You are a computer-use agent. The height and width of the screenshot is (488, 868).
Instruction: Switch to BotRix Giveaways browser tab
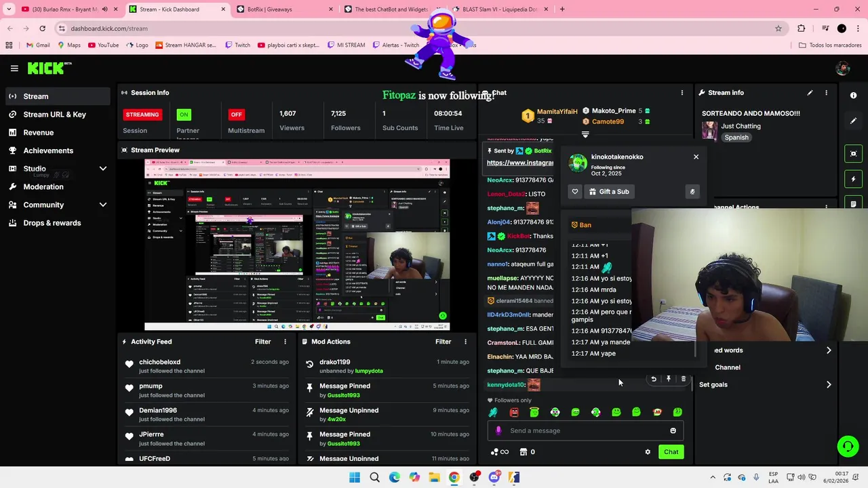click(x=285, y=9)
